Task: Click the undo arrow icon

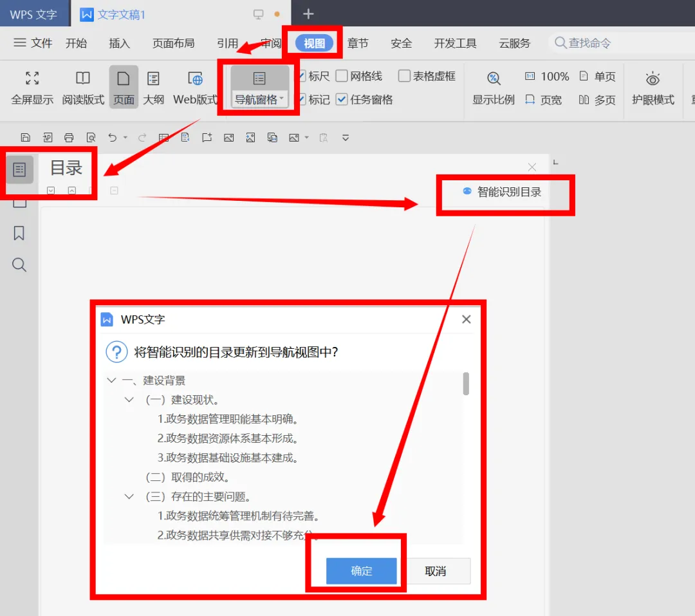Action: 113,138
